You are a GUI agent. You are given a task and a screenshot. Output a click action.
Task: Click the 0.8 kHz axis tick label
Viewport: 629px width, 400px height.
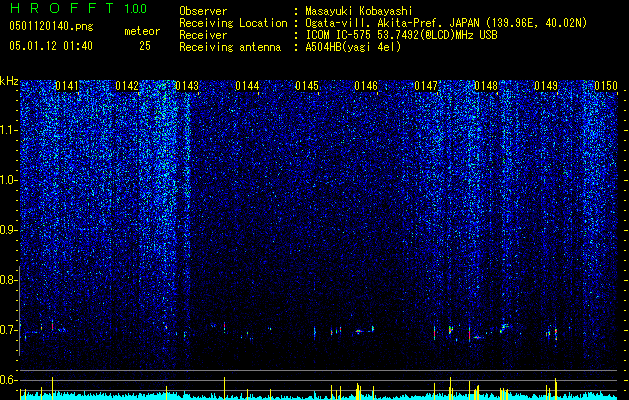(x=9, y=280)
